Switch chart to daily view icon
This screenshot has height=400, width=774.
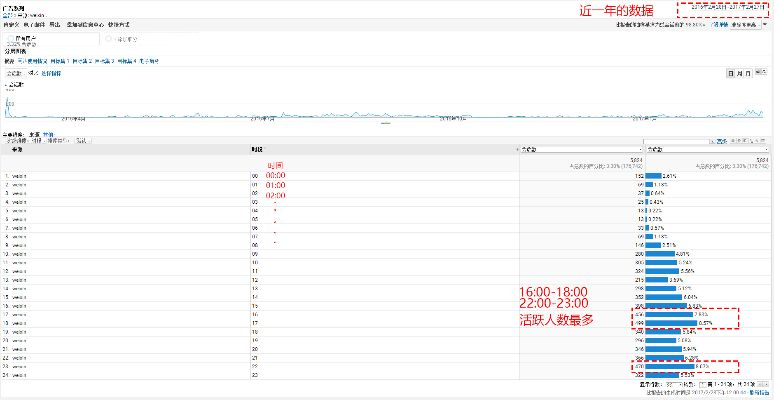733,73
